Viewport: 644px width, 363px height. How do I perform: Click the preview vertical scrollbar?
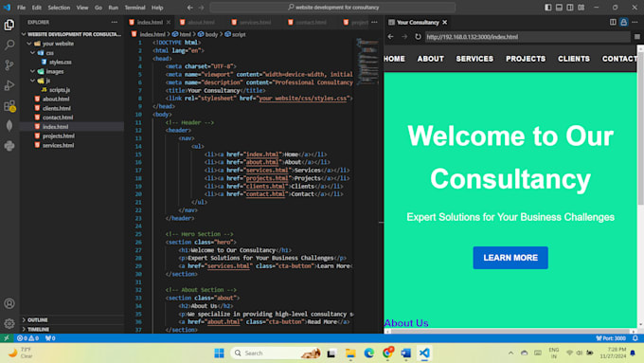pos(640,127)
